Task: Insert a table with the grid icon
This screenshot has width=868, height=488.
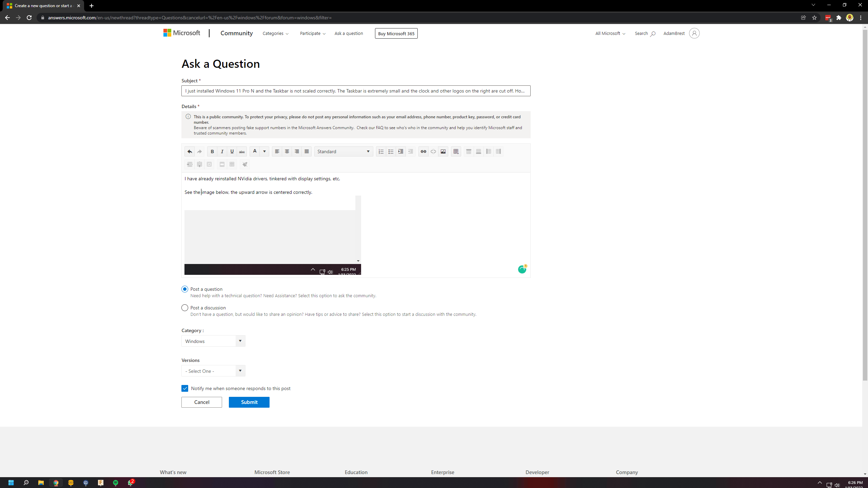Action: pyautogui.click(x=456, y=151)
